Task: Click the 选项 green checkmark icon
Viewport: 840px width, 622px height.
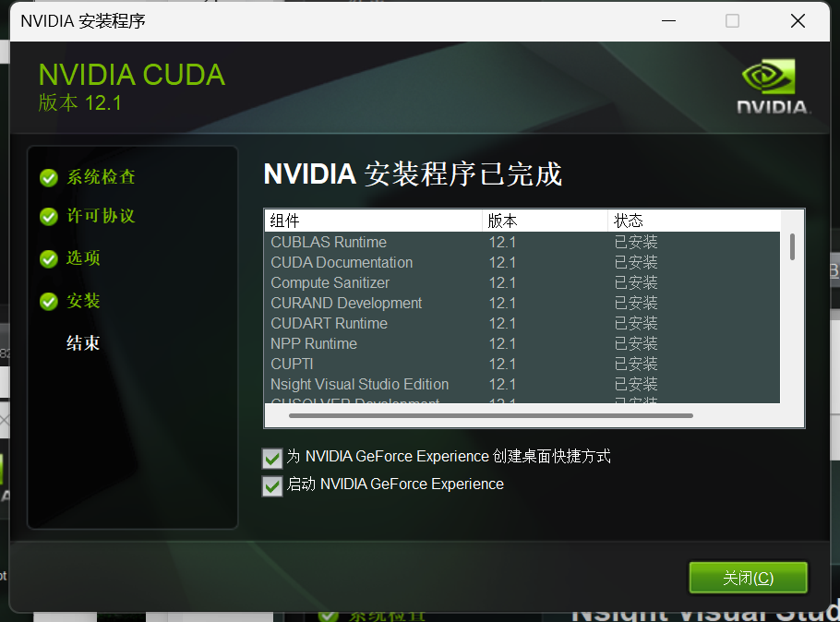Action: pyautogui.click(x=49, y=259)
